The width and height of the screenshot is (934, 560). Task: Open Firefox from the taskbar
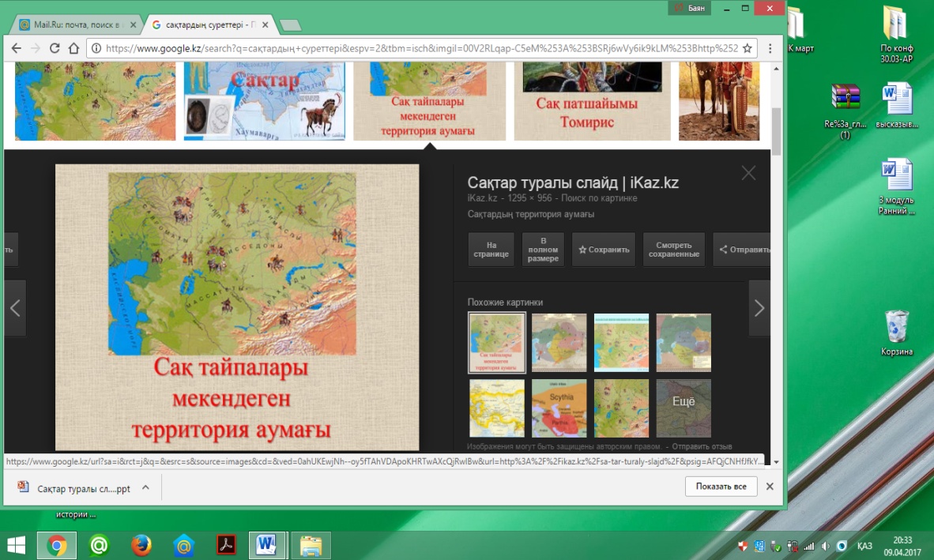coord(141,545)
